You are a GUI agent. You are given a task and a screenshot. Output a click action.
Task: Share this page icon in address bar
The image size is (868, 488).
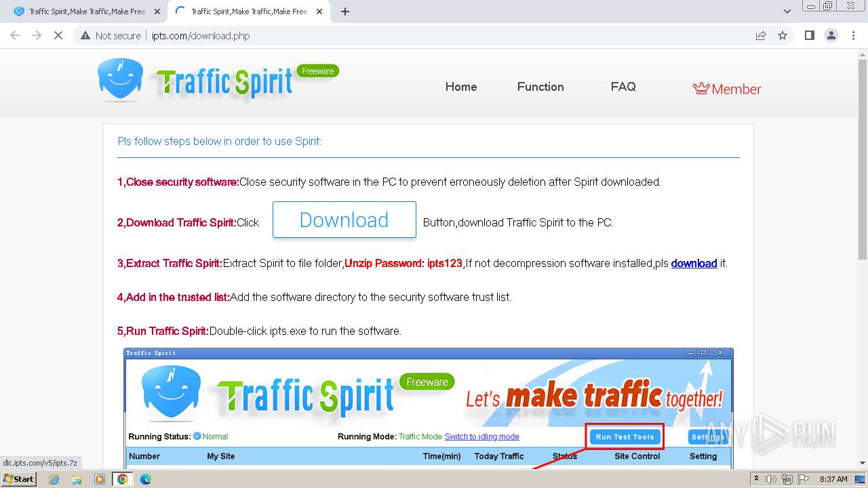tap(761, 35)
